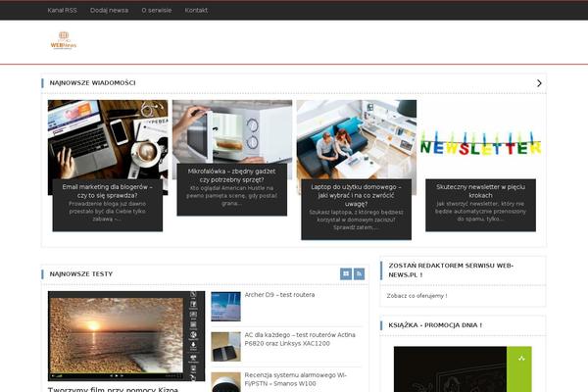The width and height of the screenshot is (588, 392).
Task: Open the Kanał RSS menu item
Action: click(62, 10)
